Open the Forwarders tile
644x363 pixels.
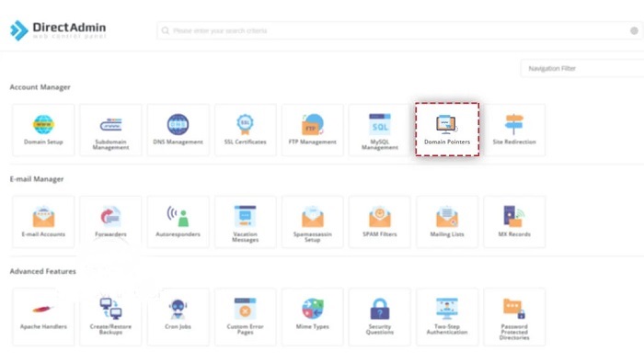(x=110, y=221)
